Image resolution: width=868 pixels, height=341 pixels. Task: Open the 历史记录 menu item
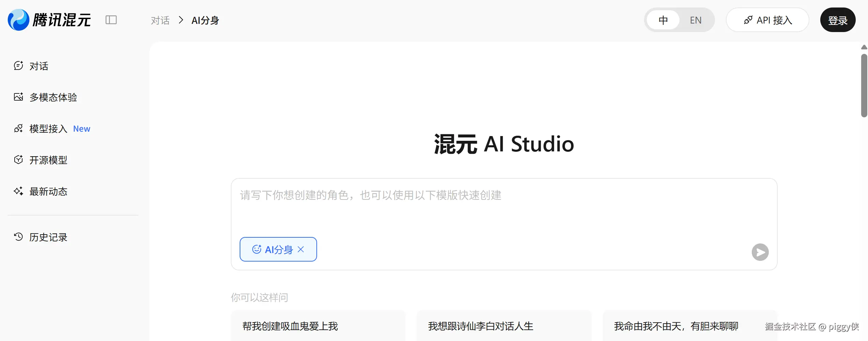pyautogui.click(x=73, y=237)
